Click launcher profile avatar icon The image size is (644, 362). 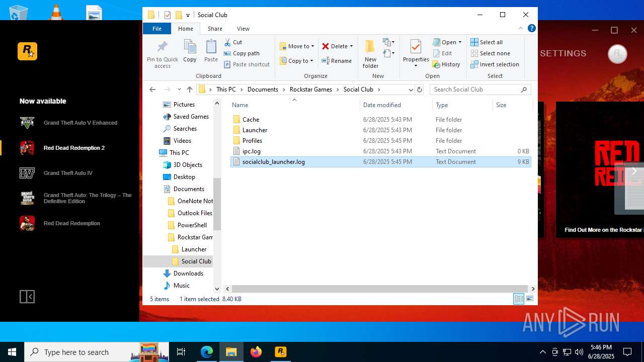(x=617, y=54)
